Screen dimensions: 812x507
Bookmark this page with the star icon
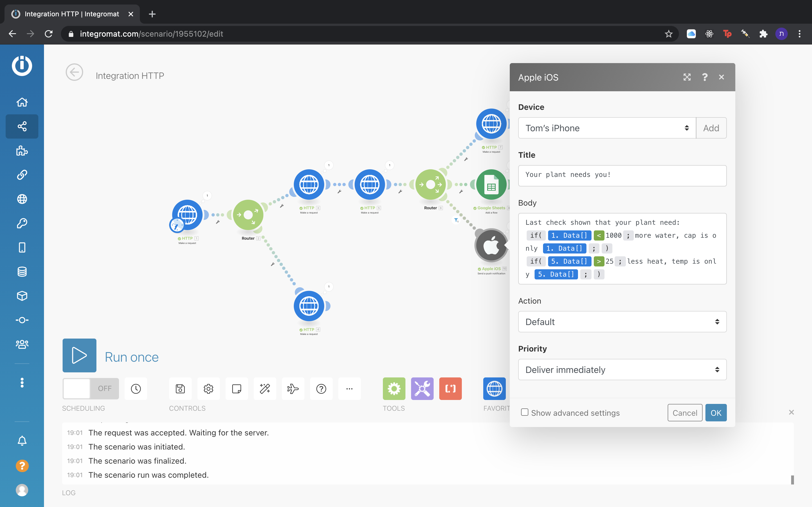coord(668,34)
